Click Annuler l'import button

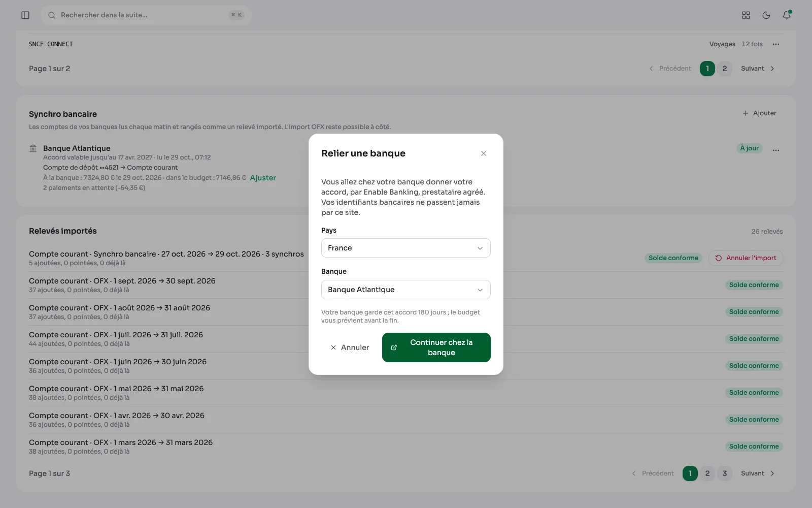(746, 258)
